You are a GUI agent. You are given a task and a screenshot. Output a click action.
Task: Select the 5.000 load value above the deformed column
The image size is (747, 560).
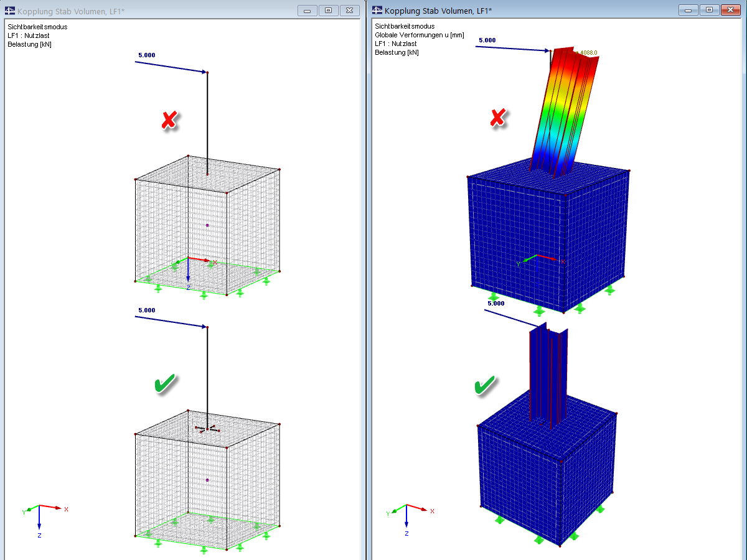(487, 40)
